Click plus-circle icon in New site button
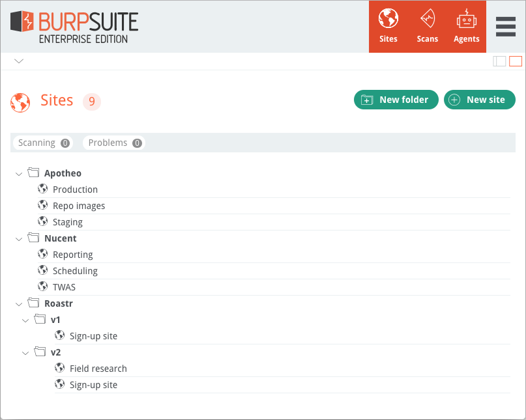The image size is (526, 420). tap(454, 100)
